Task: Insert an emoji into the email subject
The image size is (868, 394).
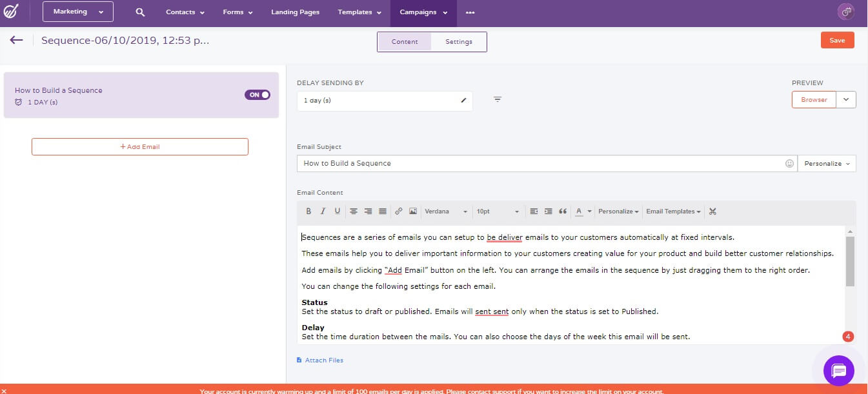Action: 789,163
